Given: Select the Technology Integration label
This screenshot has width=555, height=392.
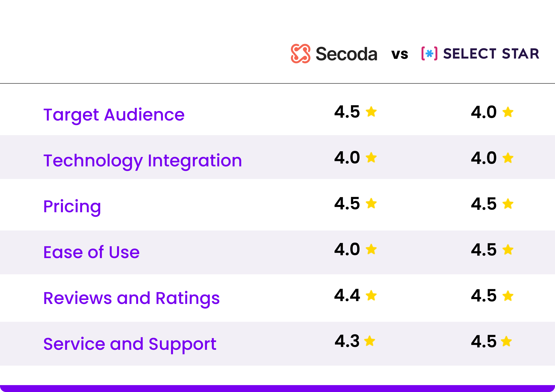Looking at the screenshot, I should 143,161.
